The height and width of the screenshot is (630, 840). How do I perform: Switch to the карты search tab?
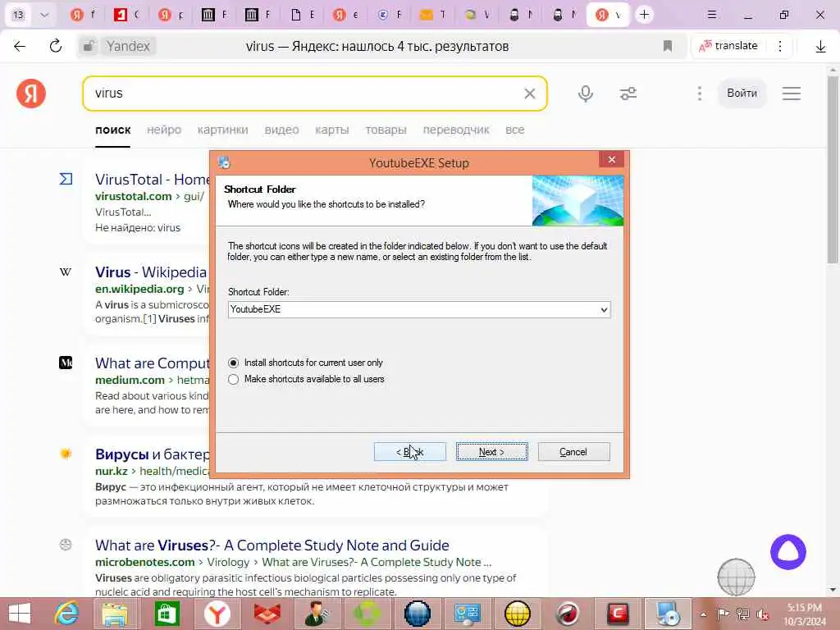332,130
